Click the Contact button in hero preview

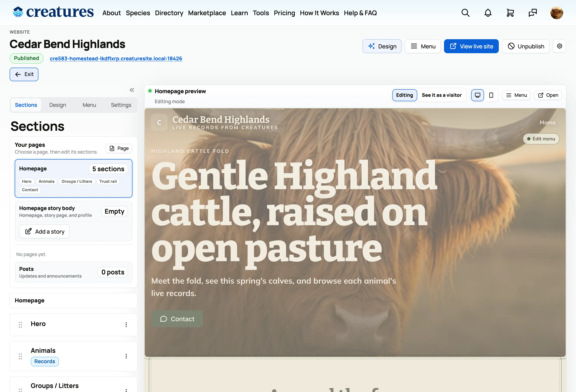177,319
